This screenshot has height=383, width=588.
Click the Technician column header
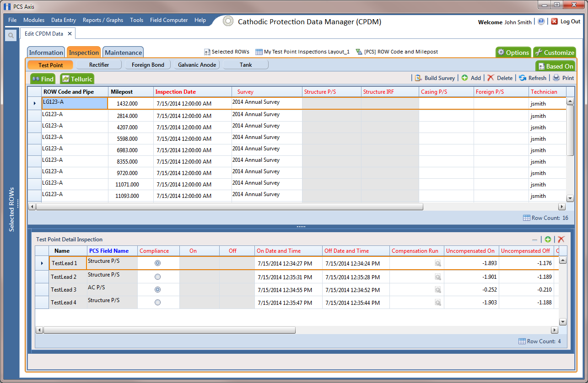tap(547, 92)
